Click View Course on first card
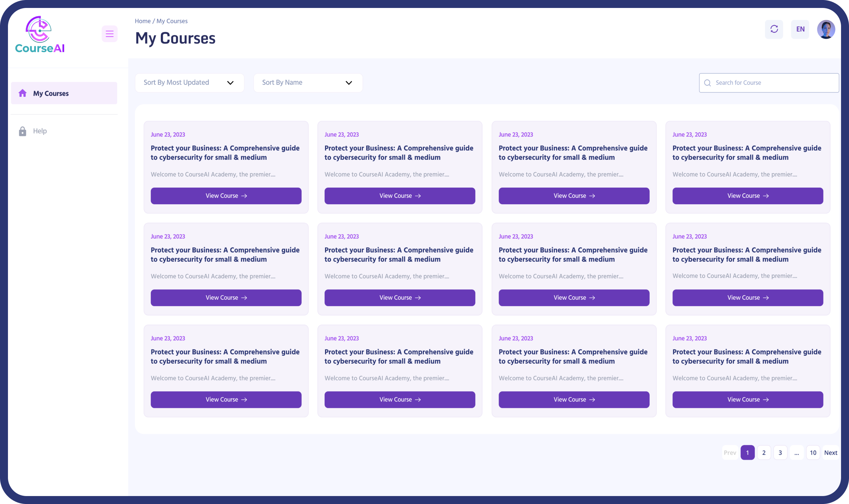This screenshot has width=849, height=504. pyautogui.click(x=226, y=196)
